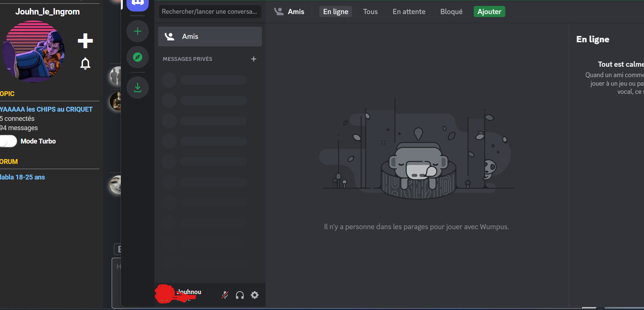Click the notification bell icon
The image size is (644, 310).
pyautogui.click(x=85, y=64)
